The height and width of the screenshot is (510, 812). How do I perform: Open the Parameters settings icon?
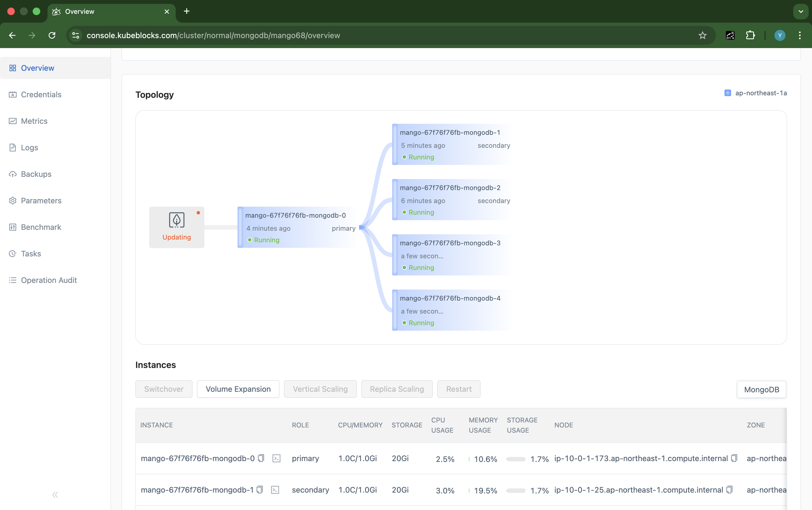pyautogui.click(x=12, y=200)
